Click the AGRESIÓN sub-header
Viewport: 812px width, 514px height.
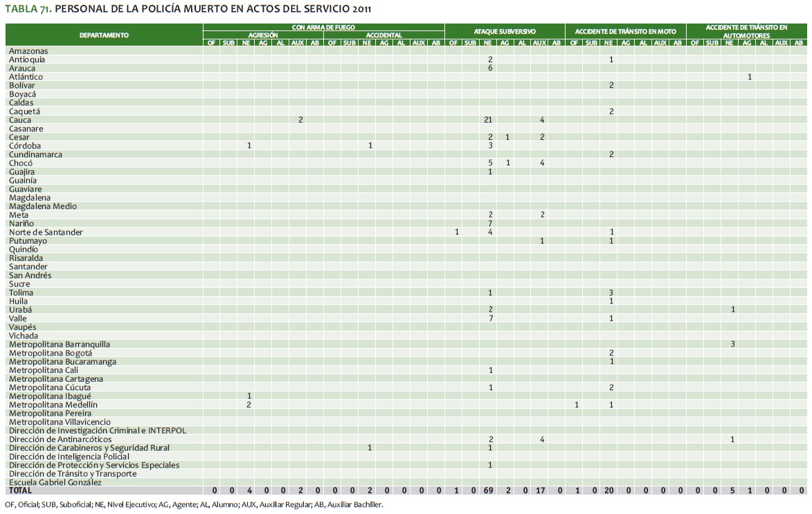[x=263, y=35]
